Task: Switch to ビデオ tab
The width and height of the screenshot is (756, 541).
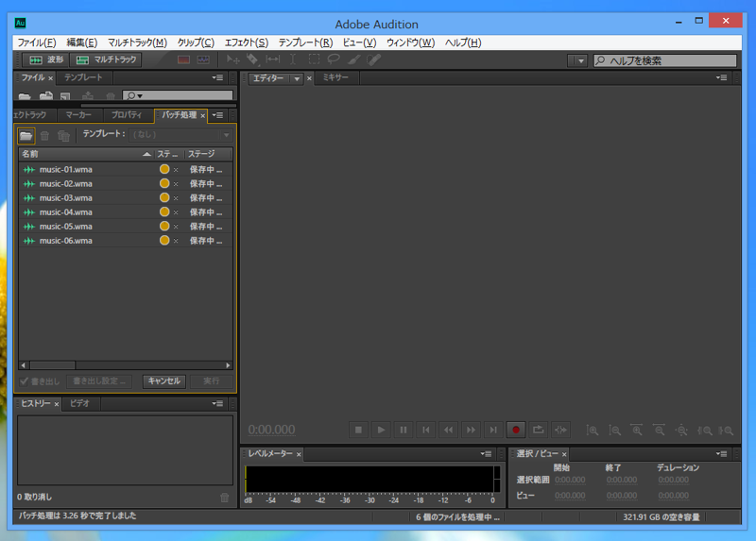Action: pos(80,404)
